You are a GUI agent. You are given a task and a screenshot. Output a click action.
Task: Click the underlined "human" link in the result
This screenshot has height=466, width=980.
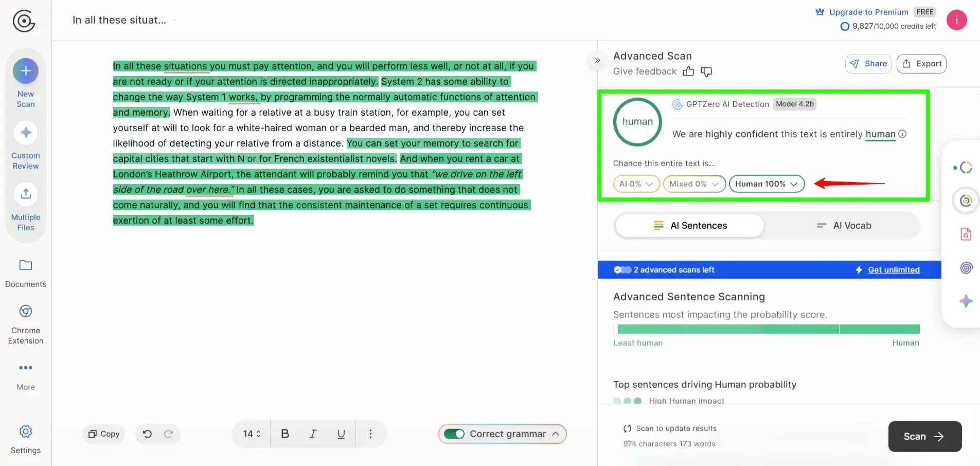(880, 134)
